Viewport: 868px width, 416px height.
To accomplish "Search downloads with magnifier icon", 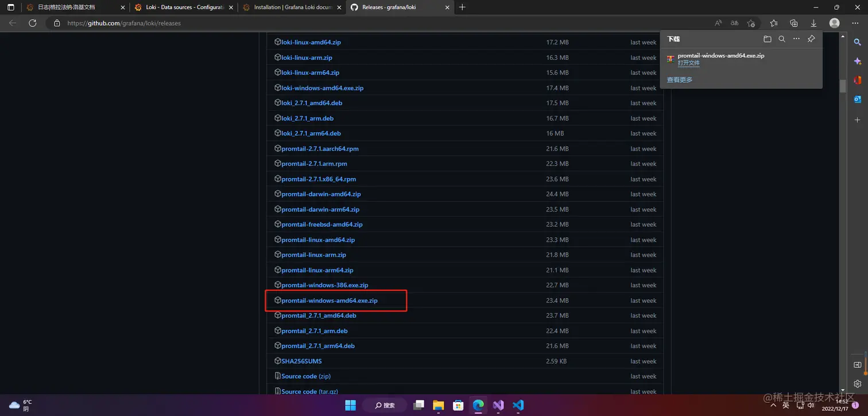I will pos(782,39).
